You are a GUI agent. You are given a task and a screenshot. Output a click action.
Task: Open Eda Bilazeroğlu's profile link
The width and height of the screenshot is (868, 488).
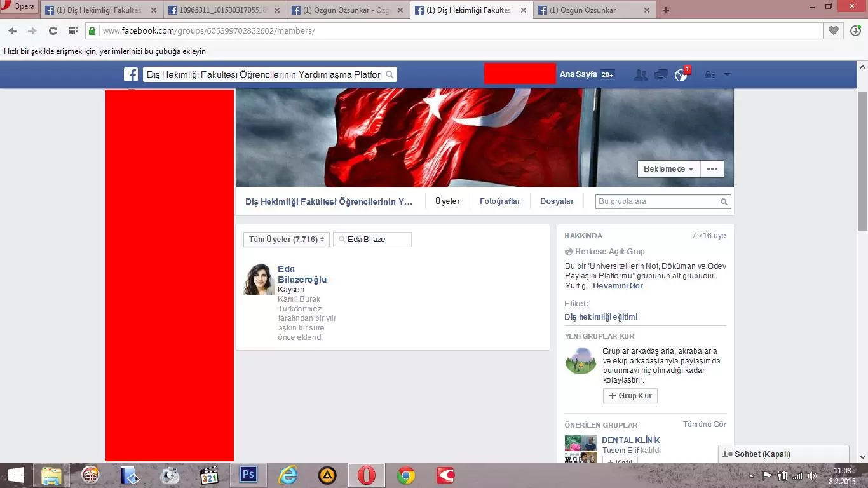[302, 274]
